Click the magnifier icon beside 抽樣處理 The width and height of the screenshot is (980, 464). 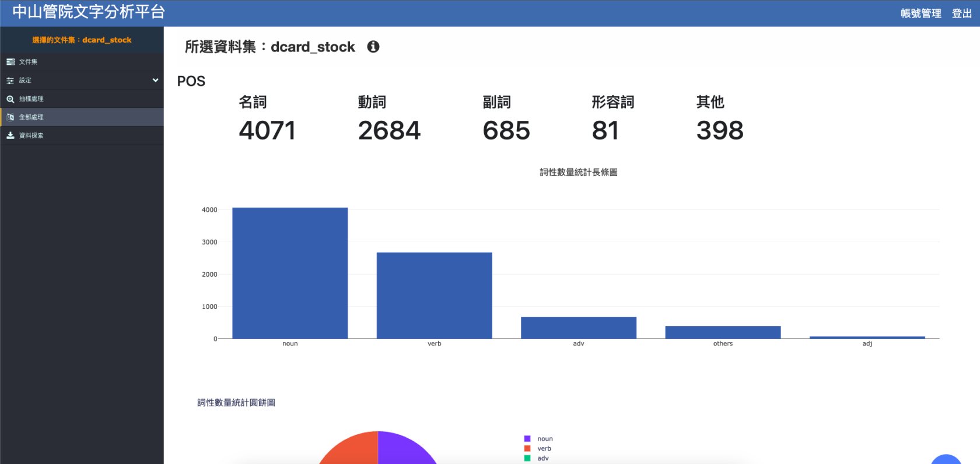10,99
